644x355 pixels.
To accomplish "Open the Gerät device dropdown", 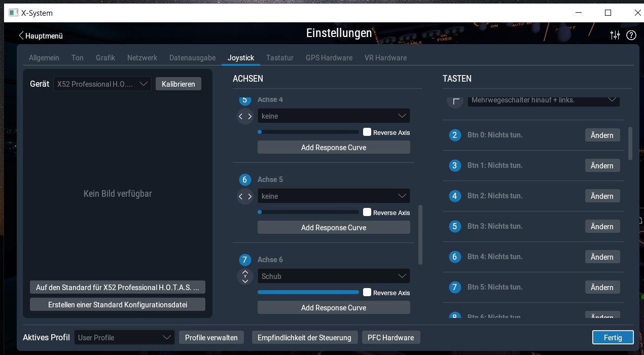I will click(102, 84).
